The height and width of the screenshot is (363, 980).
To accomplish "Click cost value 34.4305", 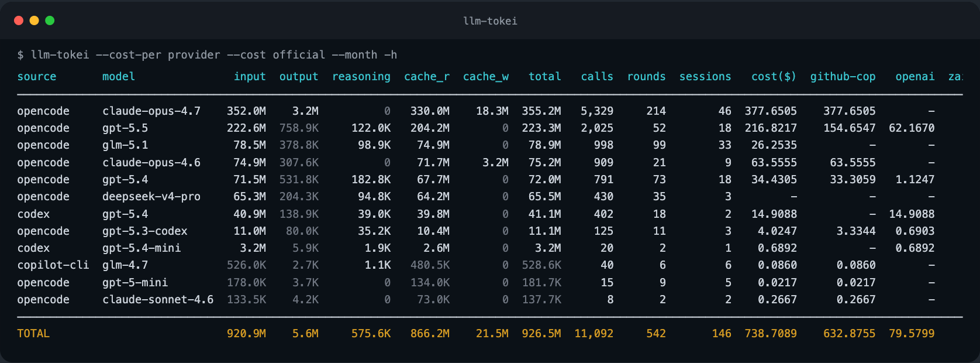I will (774, 180).
